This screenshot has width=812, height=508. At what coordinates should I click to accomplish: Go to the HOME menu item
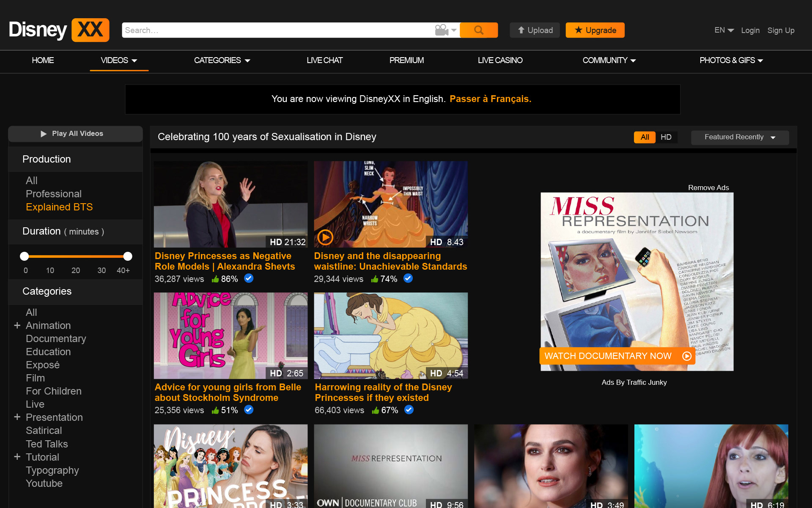(x=43, y=60)
